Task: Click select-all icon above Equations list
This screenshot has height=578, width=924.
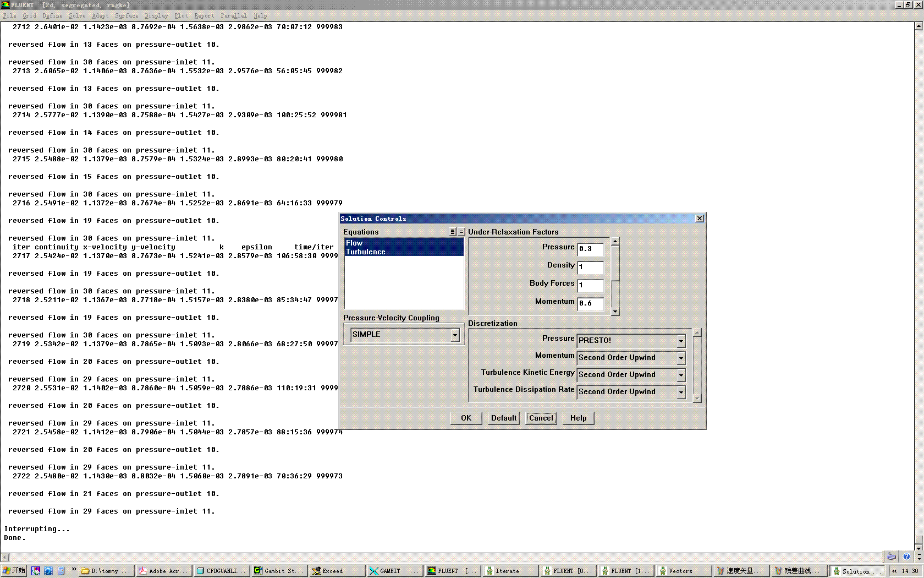Action: [453, 232]
